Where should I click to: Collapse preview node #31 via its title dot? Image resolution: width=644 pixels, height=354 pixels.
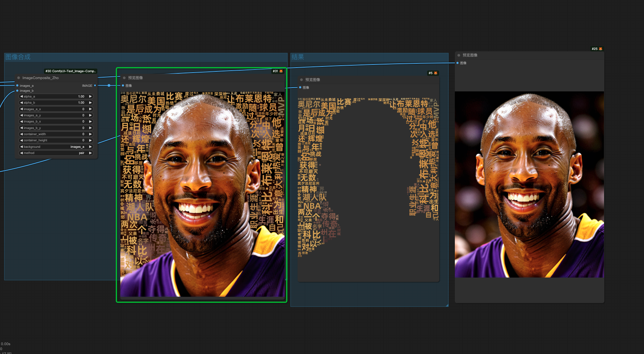(x=124, y=78)
